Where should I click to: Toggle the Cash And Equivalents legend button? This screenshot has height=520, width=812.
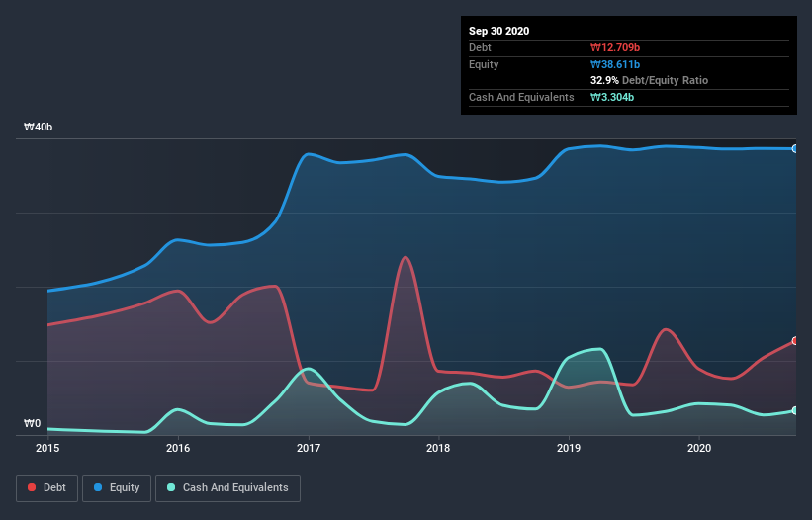pyautogui.click(x=227, y=488)
